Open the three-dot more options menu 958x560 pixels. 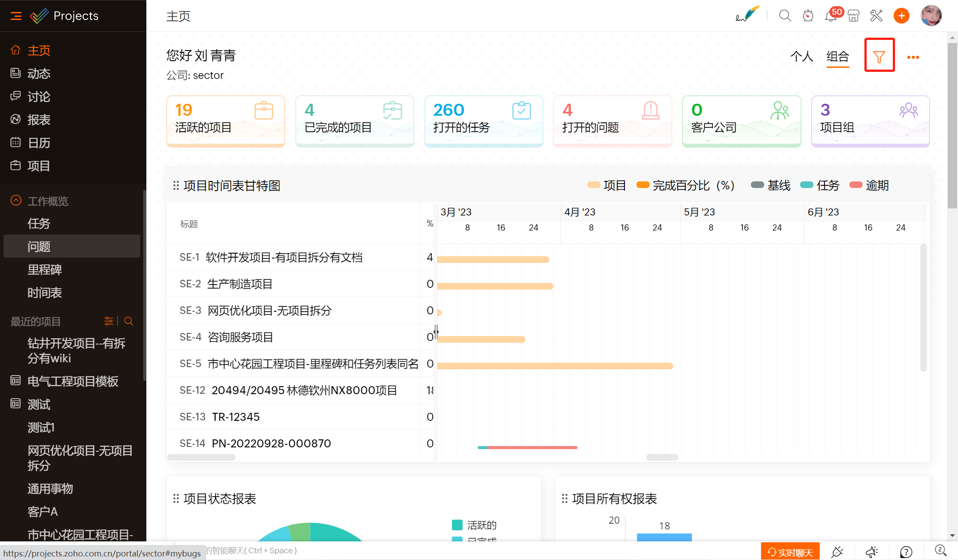[x=913, y=57]
